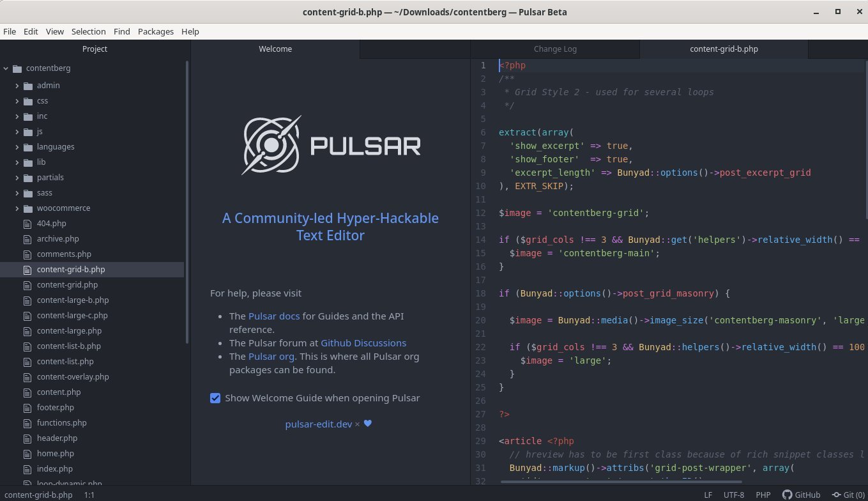The image size is (868, 501).
Task: Click the comments.php file icon
Action: point(27,254)
